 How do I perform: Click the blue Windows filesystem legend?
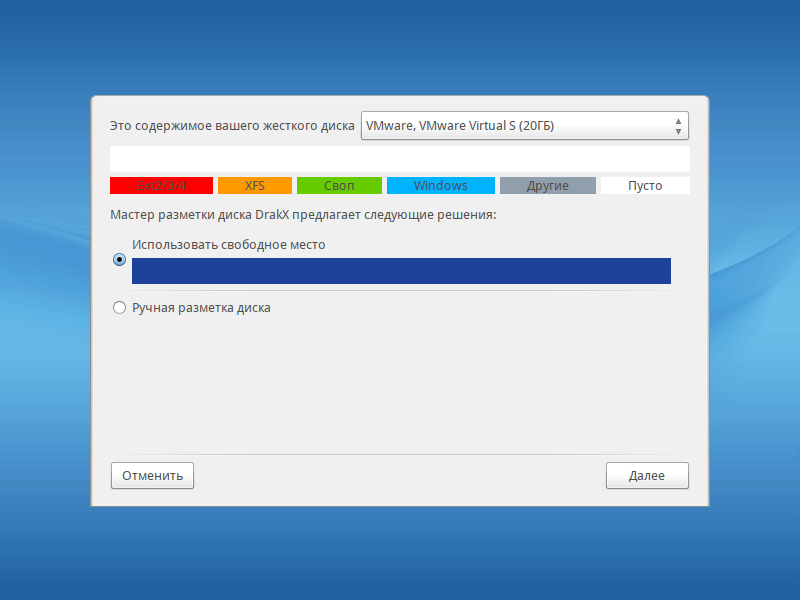click(x=440, y=185)
